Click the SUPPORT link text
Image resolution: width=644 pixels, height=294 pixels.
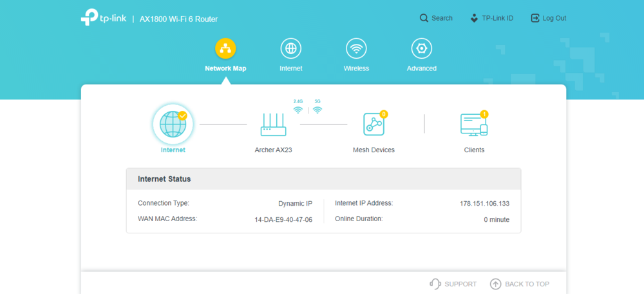click(460, 284)
